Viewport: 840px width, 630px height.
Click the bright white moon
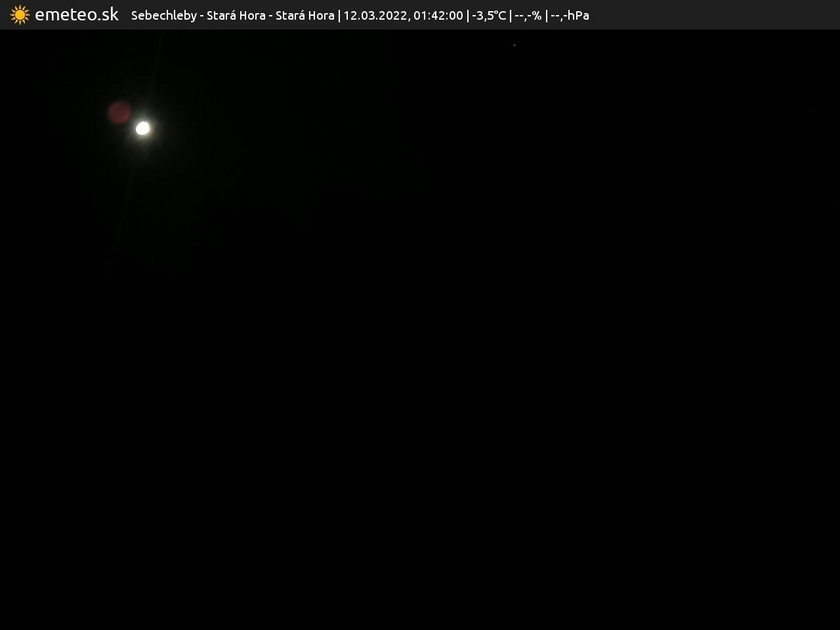click(x=142, y=128)
